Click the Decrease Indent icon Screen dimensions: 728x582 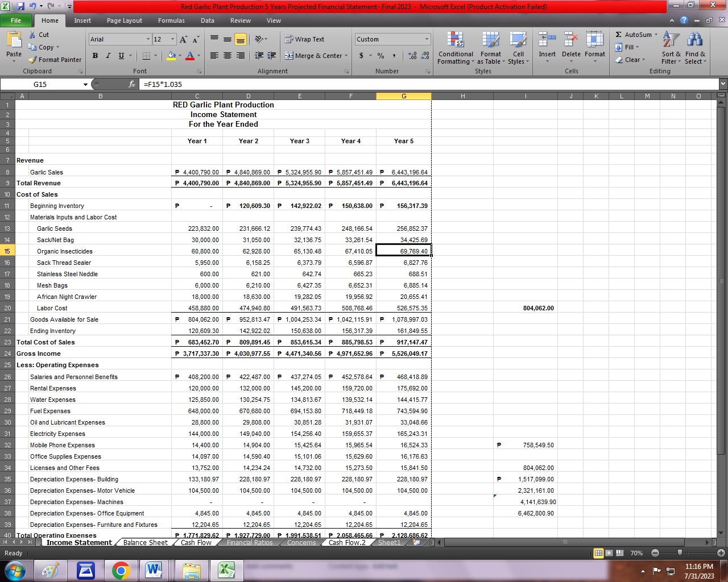coord(259,56)
